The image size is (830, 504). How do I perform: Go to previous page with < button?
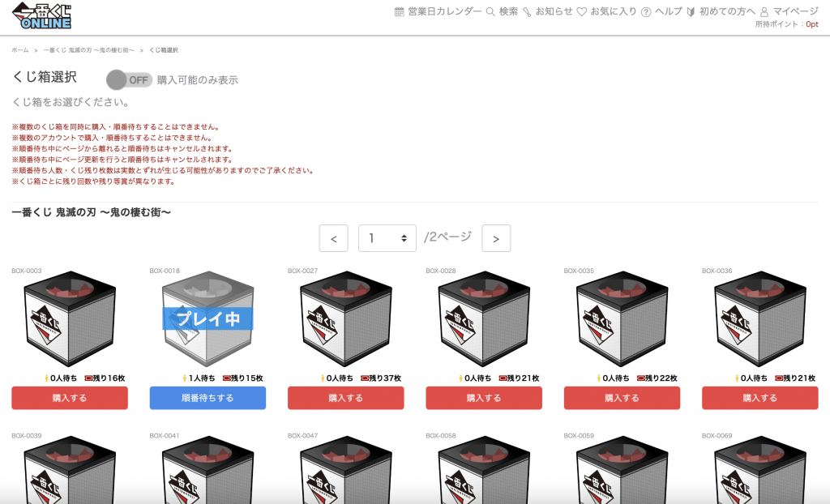pos(333,238)
